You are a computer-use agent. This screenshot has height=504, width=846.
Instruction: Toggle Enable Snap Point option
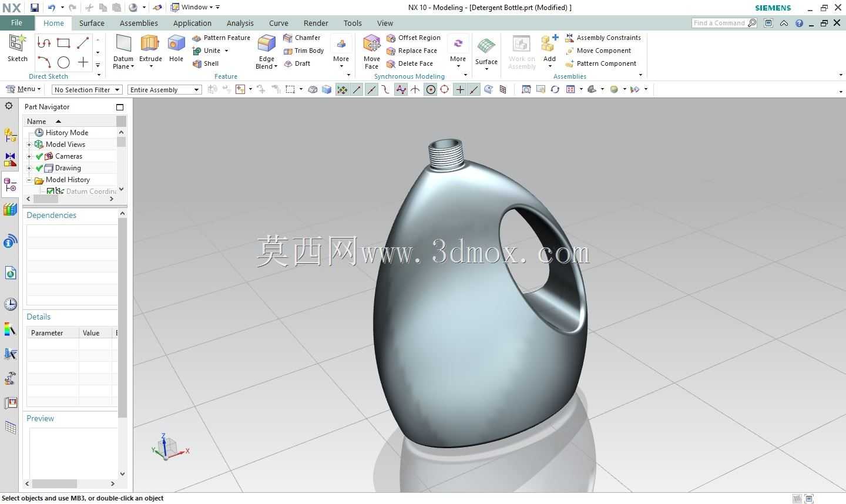[342, 89]
